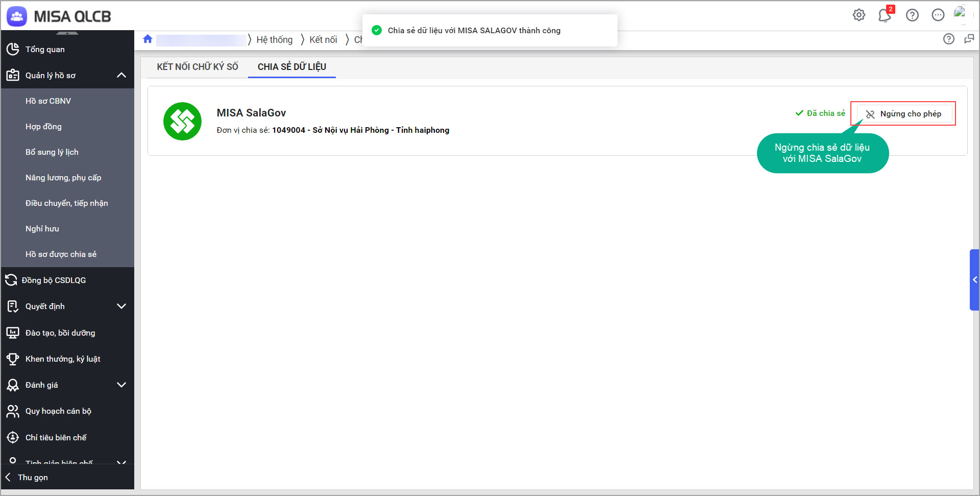Click the blurred unit name in breadcrumb
980x496 pixels.
click(x=201, y=40)
